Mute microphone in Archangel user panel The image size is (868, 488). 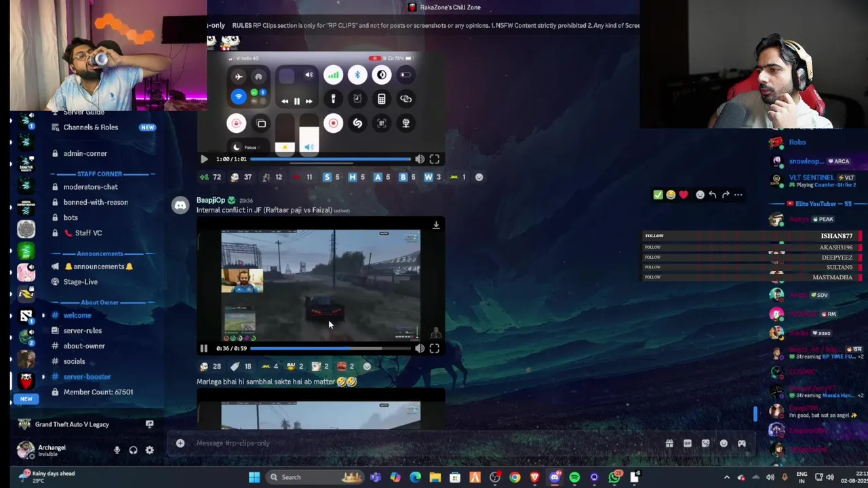pos(117,450)
